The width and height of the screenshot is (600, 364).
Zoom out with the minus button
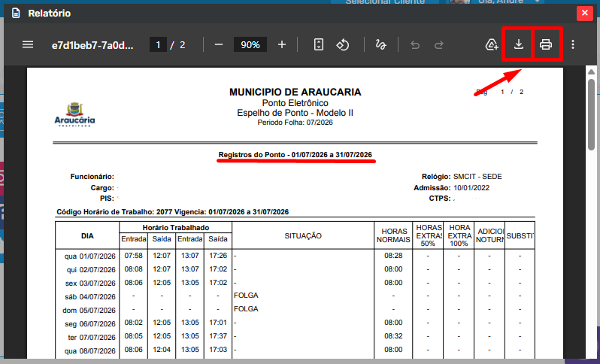pyautogui.click(x=219, y=45)
